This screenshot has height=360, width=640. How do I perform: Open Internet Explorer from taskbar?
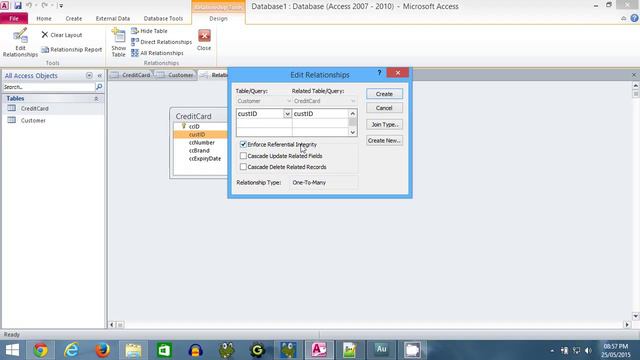(x=71, y=350)
